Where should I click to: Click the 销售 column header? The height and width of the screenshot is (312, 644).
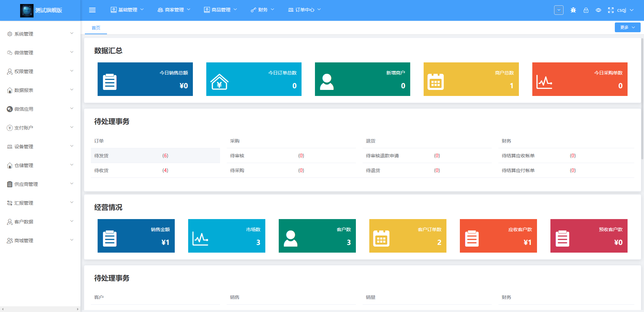tap(235, 297)
